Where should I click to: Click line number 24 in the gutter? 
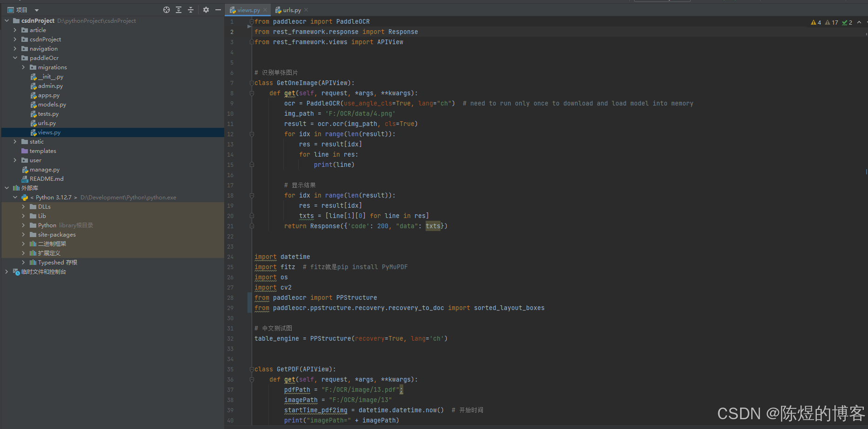coord(230,257)
